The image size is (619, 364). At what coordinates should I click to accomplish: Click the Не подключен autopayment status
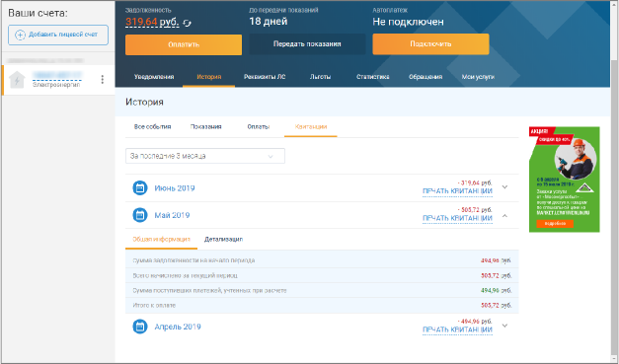tap(408, 22)
